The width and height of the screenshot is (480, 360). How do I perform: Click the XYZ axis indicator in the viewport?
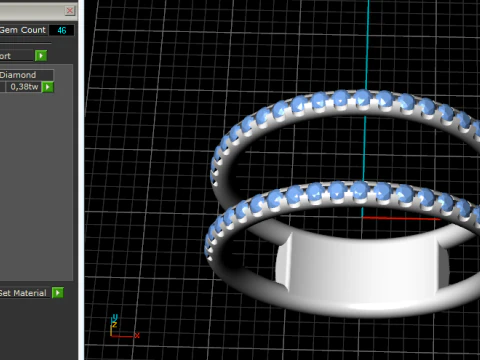click(x=124, y=326)
